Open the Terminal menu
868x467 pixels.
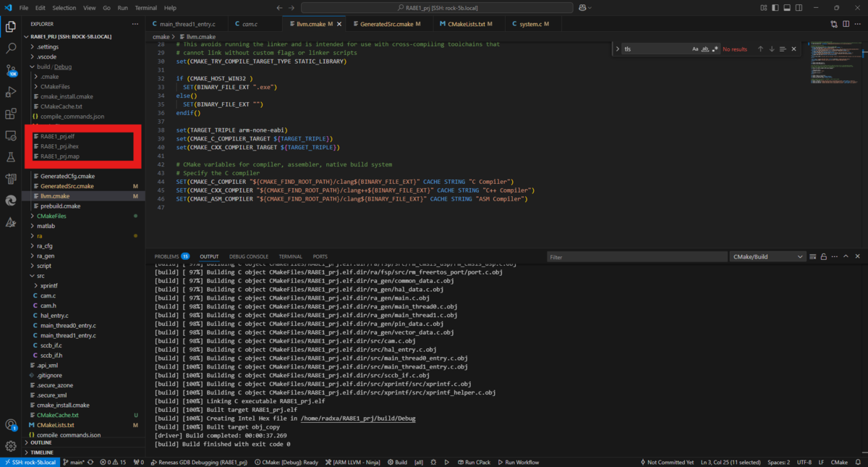pyautogui.click(x=145, y=8)
